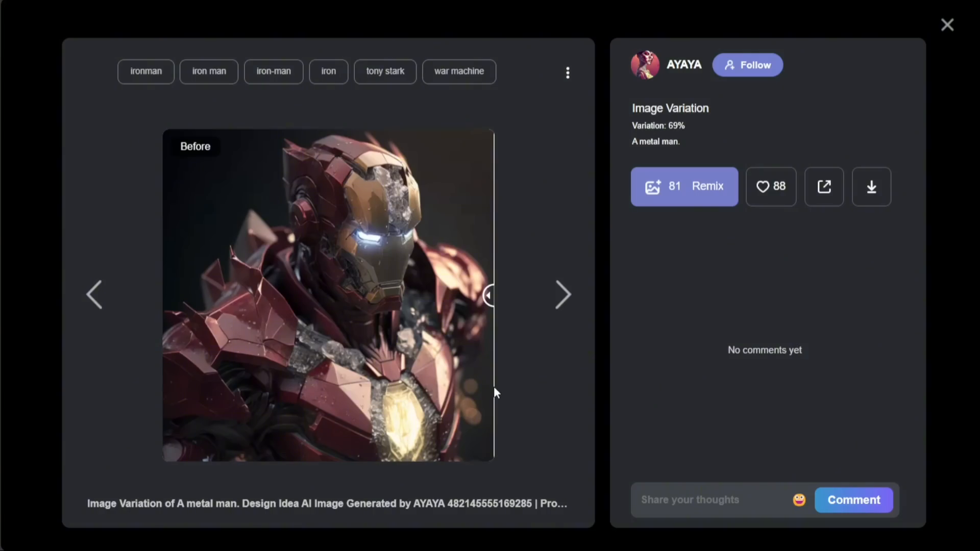This screenshot has height=551, width=980.
Task: Submit with the Comment button
Action: coord(854,500)
